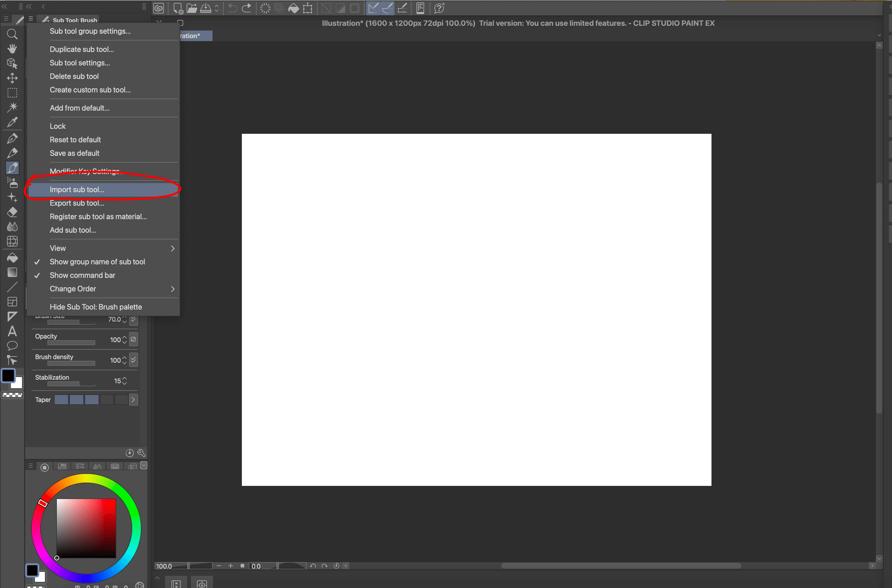This screenshot has width=892, height=588.
Task: Toggle Show command bar option
Action: [x=82, y=275]
